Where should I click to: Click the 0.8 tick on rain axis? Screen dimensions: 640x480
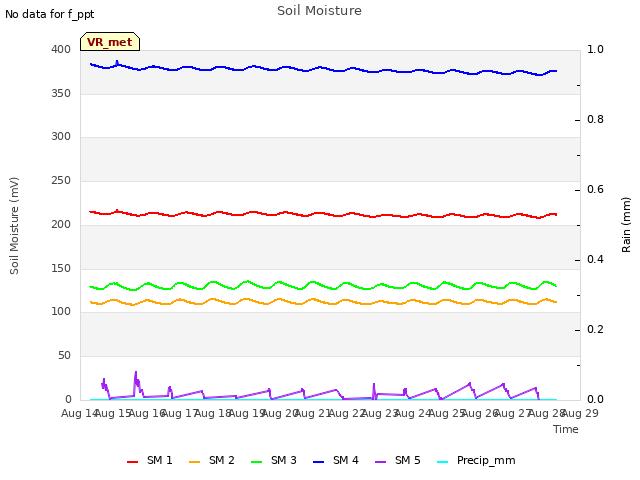pos(595,120)
